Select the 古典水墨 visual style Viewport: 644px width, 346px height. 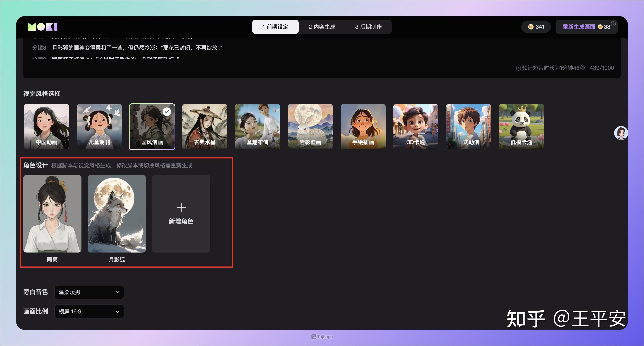click(205, 126)
